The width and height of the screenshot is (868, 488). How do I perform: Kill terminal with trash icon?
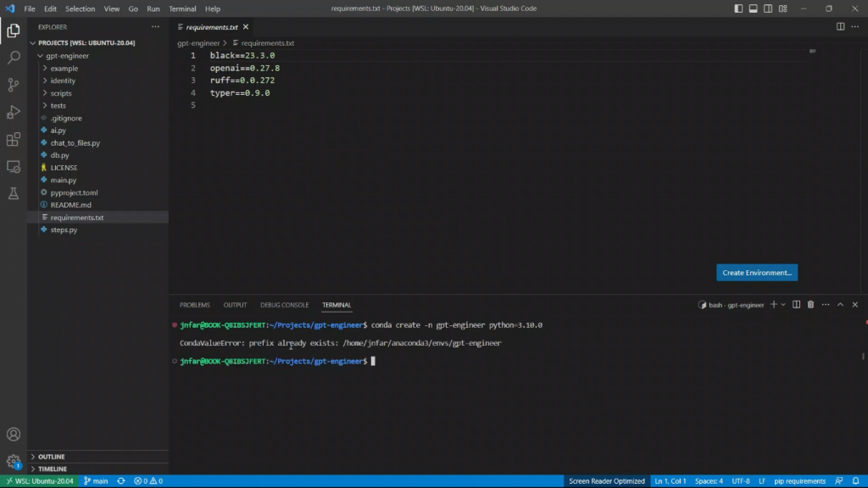[810, 304]
